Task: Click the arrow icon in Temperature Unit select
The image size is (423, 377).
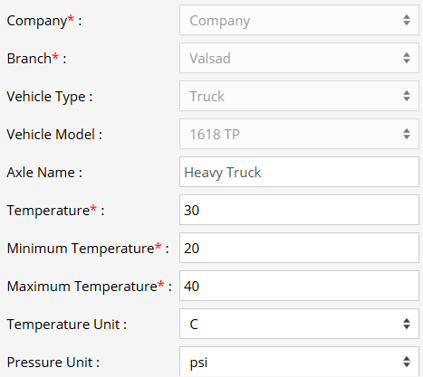Action: click(406, 324)
